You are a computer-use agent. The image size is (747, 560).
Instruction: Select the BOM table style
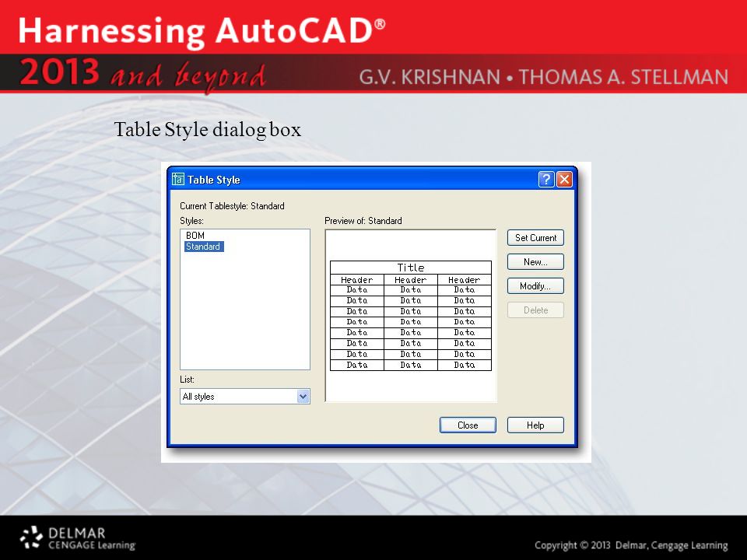195,235
